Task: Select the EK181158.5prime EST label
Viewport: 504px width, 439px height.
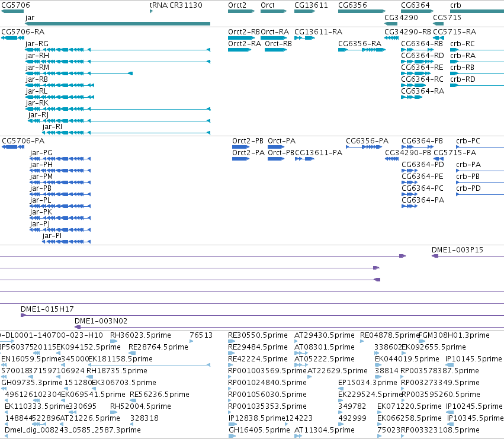Action: [121, 359]
